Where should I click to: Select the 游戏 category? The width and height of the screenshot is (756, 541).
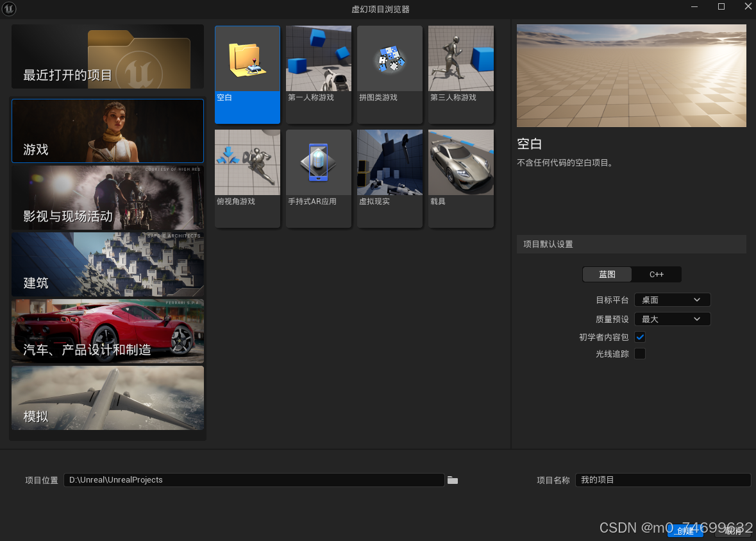(x=108, y=131)
